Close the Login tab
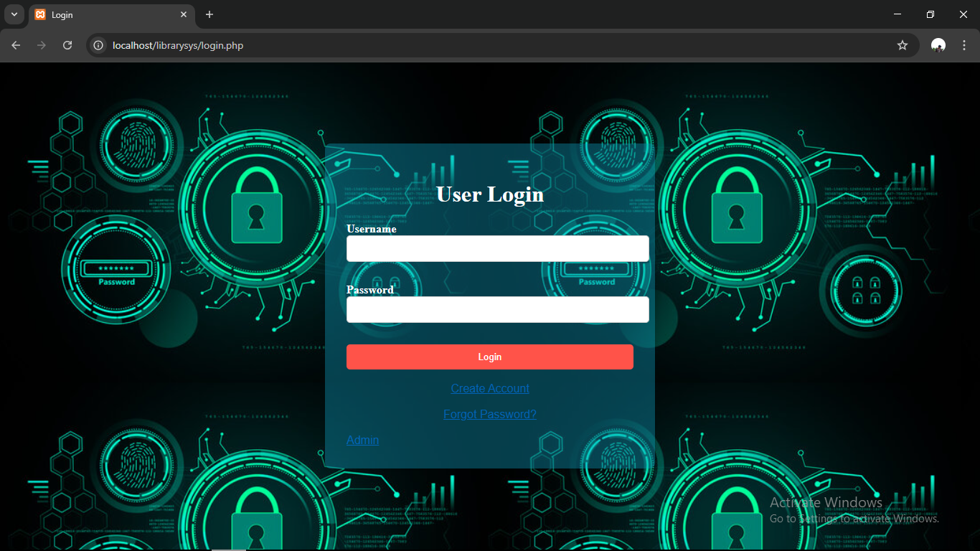Screen dimensions: 980x551 pos(184,14)
